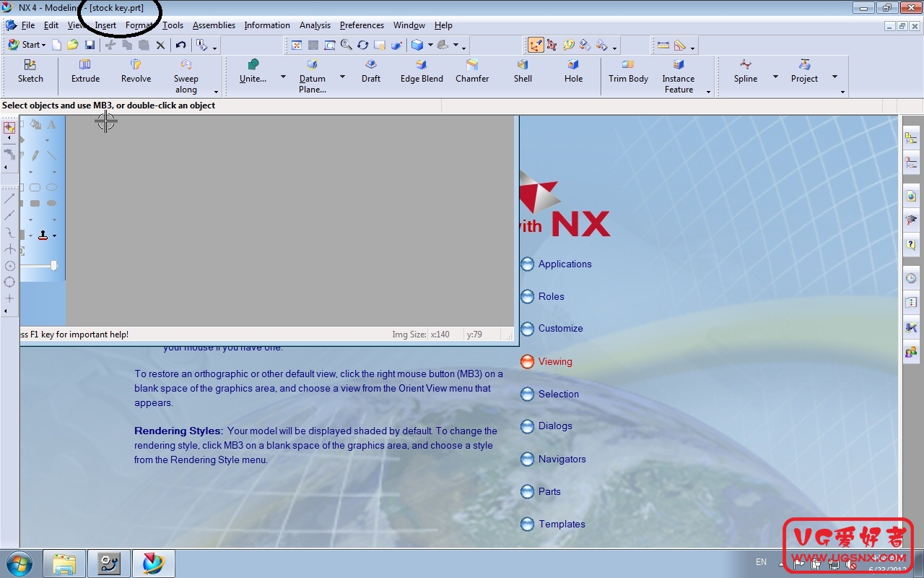This screenshot has width=924, height=578.
Task: Click the measure distance icon
Action: click(x=663, y=45)
